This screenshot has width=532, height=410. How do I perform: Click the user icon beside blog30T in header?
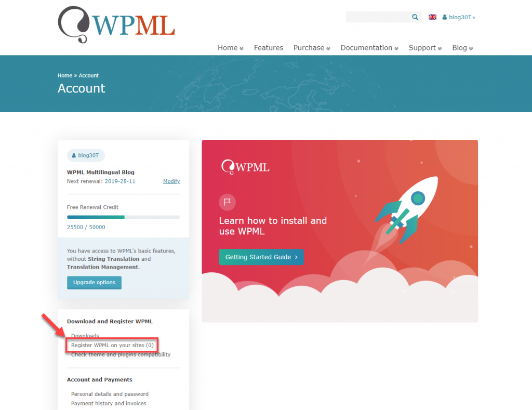point(445,17)
